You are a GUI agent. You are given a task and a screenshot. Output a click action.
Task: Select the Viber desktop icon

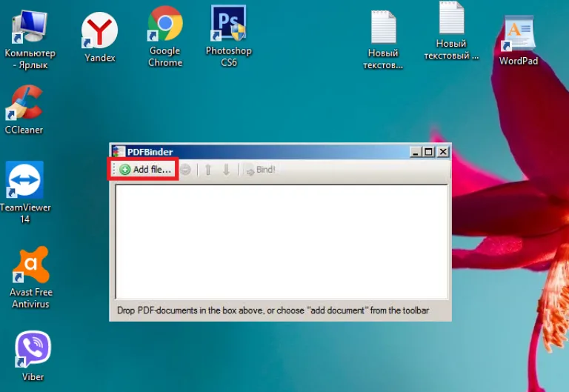pyautogui.click(x=33, y=356)
